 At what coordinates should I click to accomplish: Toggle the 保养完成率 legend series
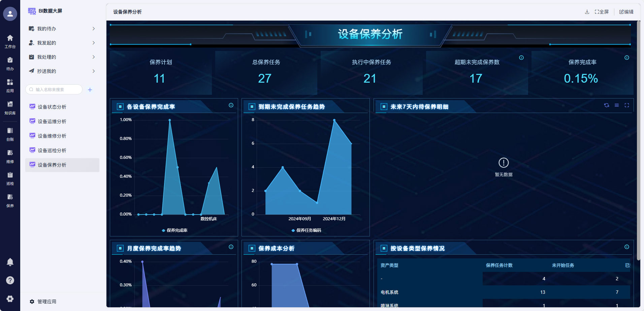(x=174, y=230)
